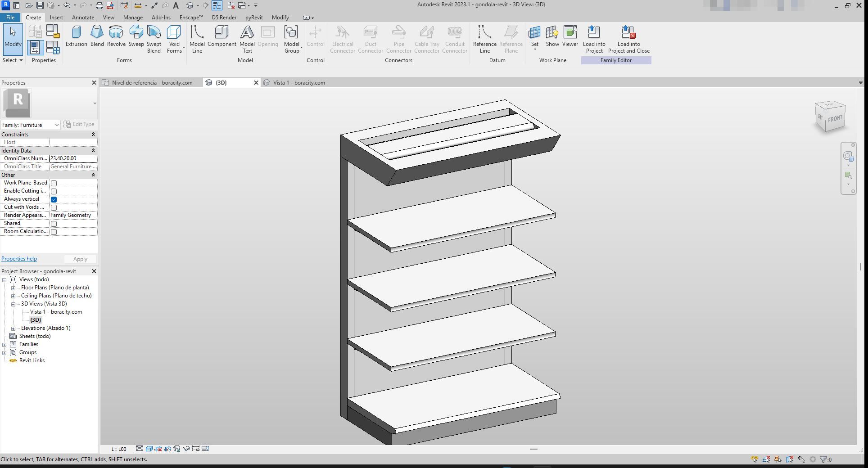Click the ViewCube FRONT face
Screen dimensions: 868x468
click(x=835, y=119)
